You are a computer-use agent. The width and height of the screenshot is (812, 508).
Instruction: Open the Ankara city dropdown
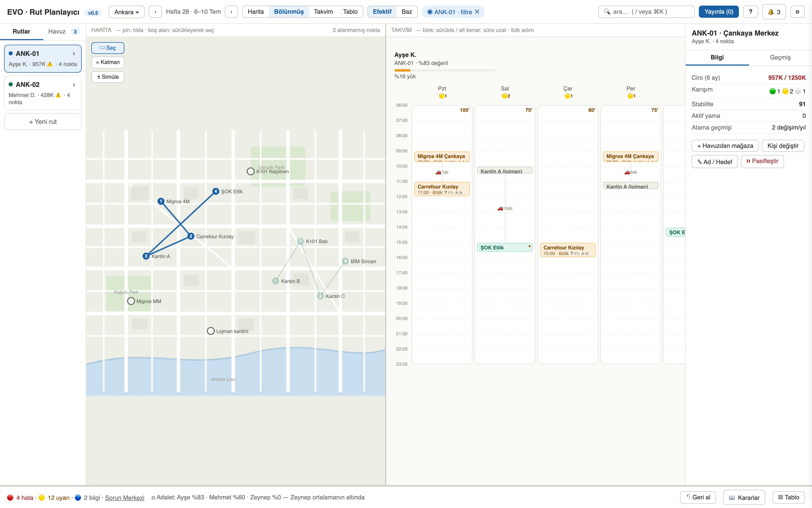127,12
